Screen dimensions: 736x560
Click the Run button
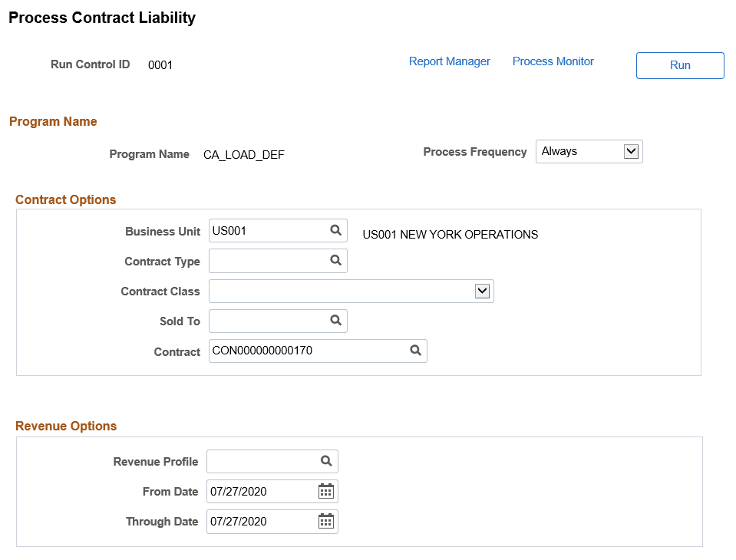pos(679,65)
